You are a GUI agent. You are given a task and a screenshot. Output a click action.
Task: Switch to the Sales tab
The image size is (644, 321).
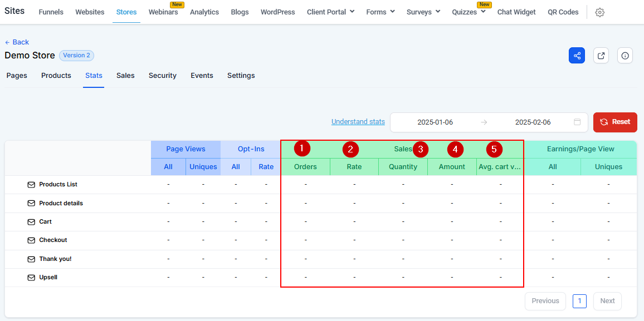tap(125, 76)
